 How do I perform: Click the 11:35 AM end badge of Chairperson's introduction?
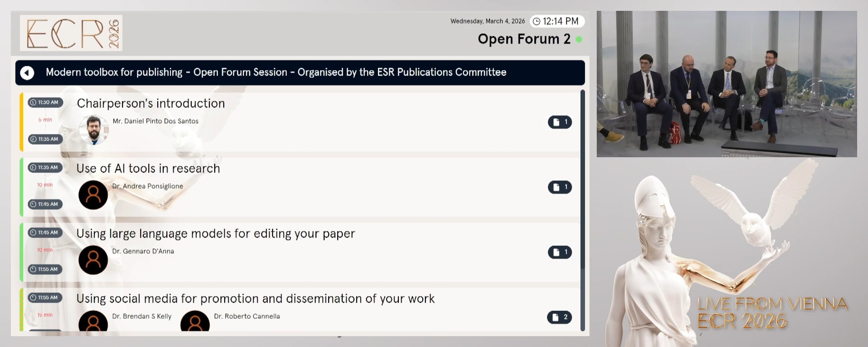[x=45, y=139]
